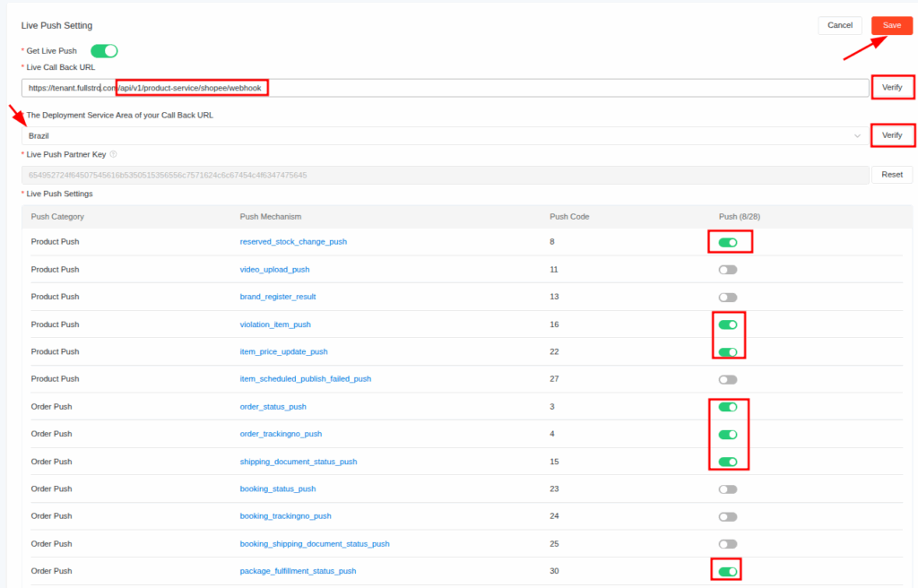Turn on the brand_register_result push toggle

tap(728, 297)
